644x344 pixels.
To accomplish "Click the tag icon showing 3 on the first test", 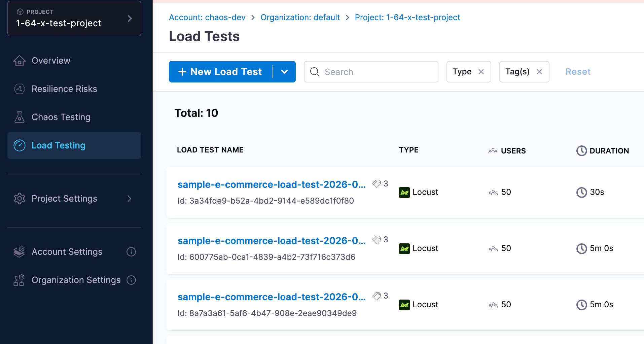I will 376,183.
